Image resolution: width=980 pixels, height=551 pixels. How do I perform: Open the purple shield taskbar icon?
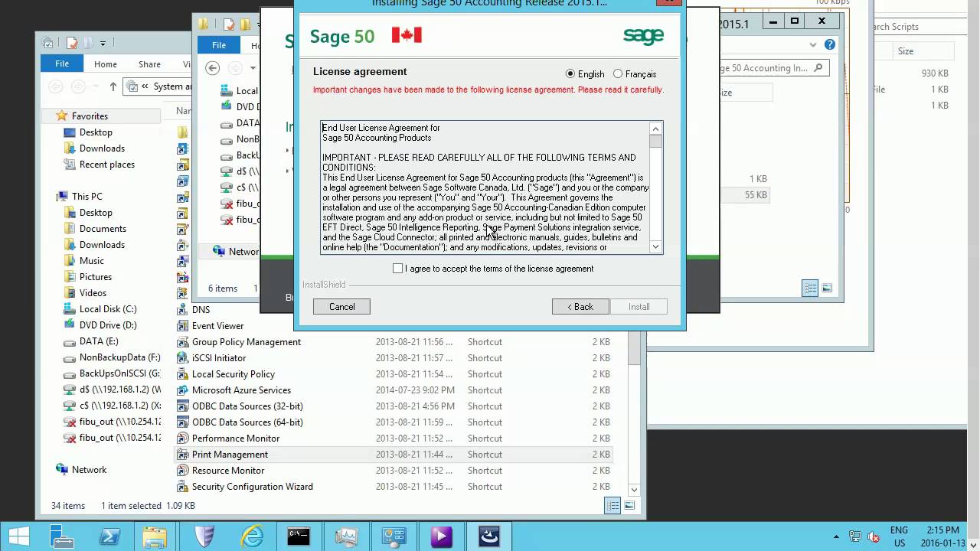pyautogui.click(x=204, y=536)
